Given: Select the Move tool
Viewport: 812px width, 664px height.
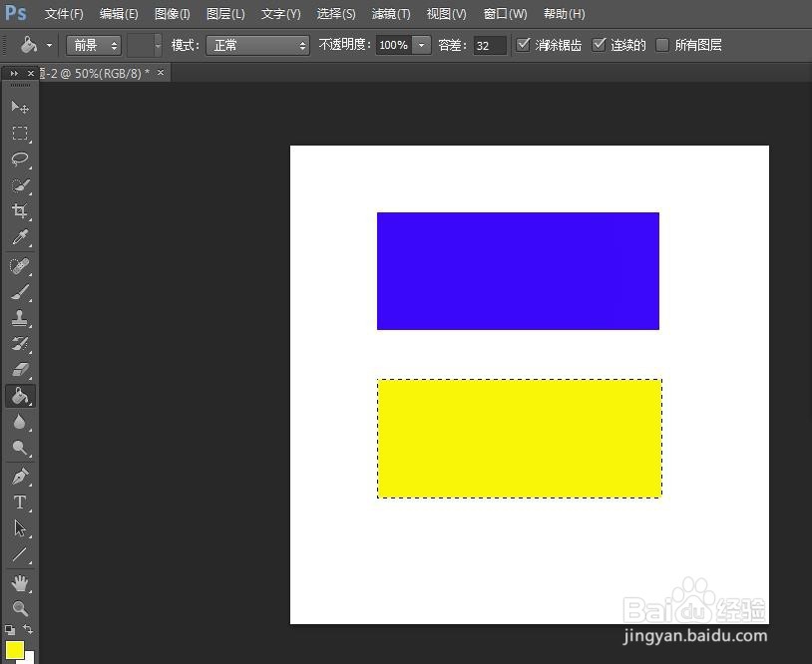Looking at the screenshot, I should [x=20, y=107].
